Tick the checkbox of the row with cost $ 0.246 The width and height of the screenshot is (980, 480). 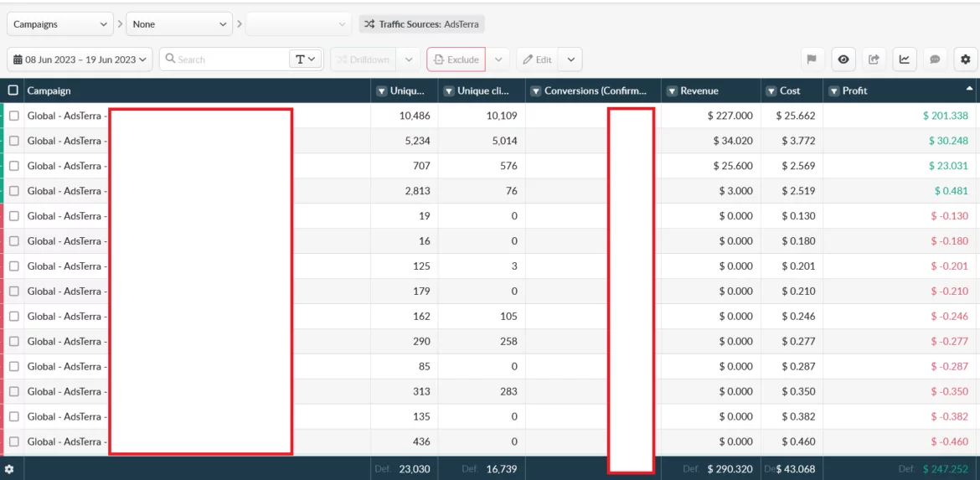(x=13, y=317)
